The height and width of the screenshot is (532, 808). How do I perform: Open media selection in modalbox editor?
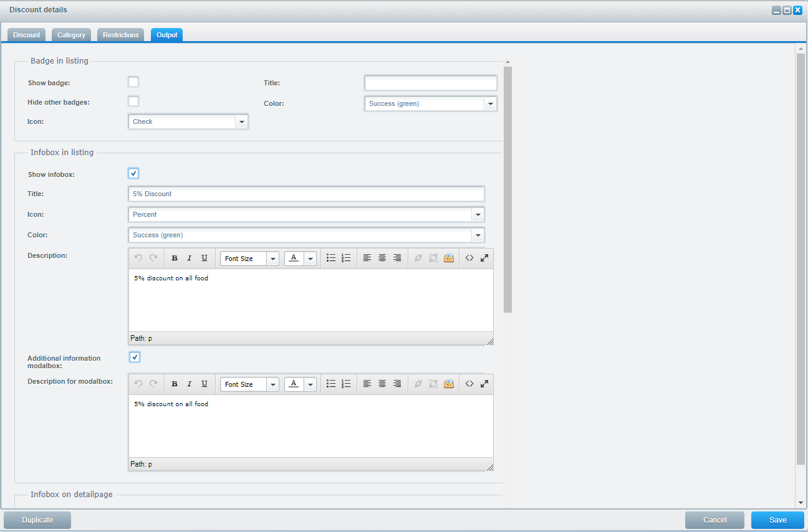pyautogui.click(x=448, y=384)
